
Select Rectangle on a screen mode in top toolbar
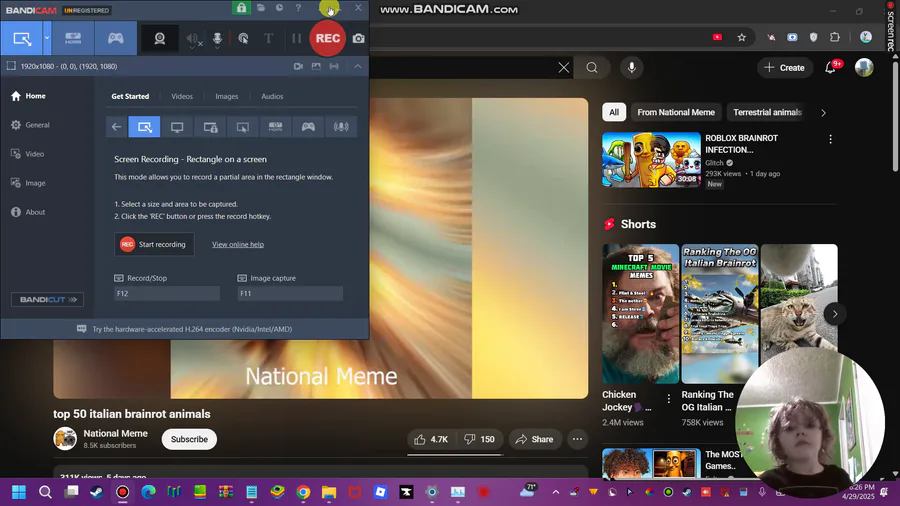22,38
